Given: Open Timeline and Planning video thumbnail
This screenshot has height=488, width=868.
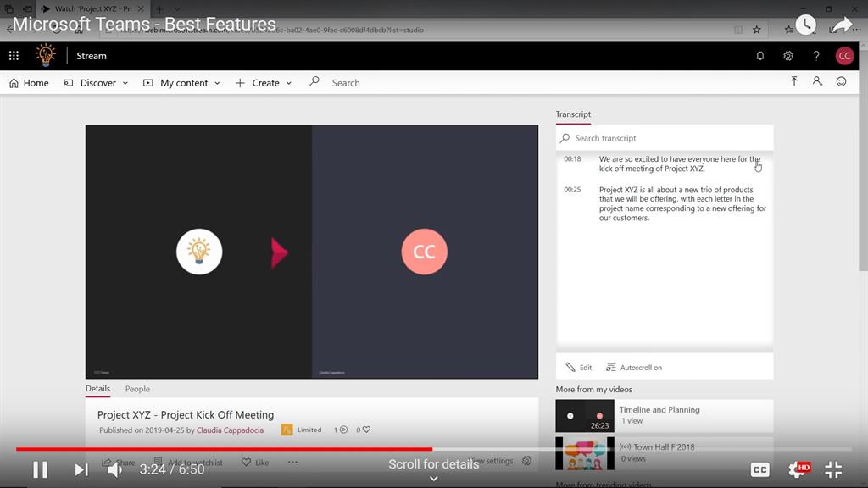Looking at the screenshot, I should click(x=585, y=415).
